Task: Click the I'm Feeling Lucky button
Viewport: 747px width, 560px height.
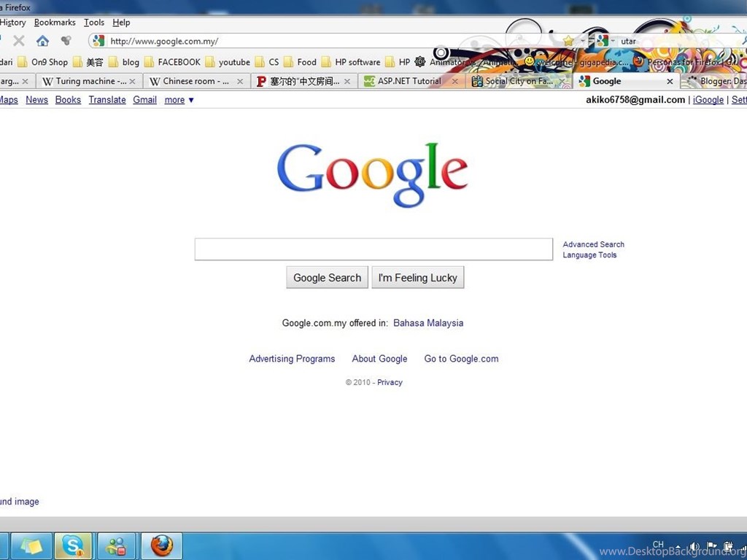Action: click(418, 277)
